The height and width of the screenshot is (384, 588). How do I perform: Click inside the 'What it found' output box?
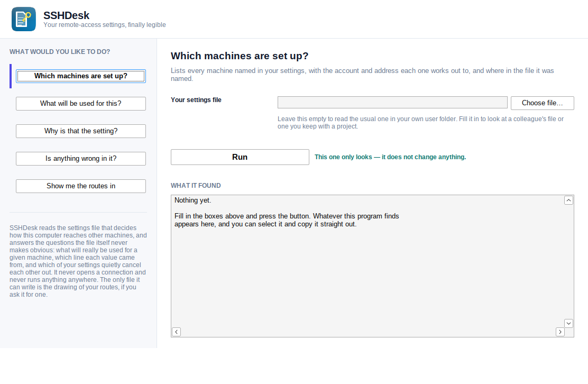click(x=372, y=266)
